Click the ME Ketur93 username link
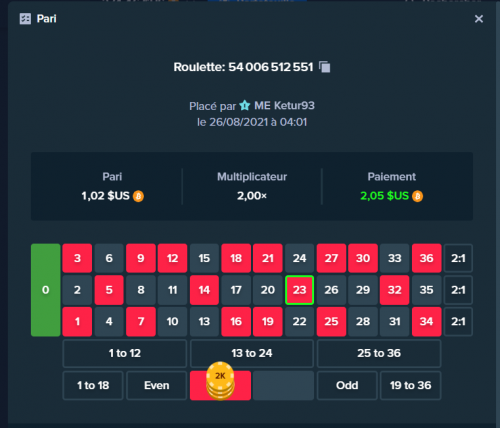Image resolution: width=500 pixels, height=428 pixels. pyautogui.click(x=284, y=106)
